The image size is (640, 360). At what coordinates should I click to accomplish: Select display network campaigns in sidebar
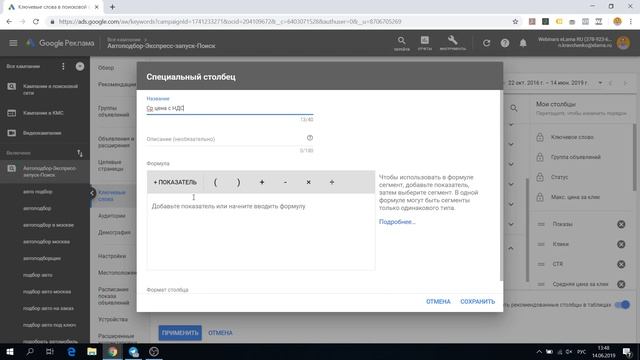point(44,113)
